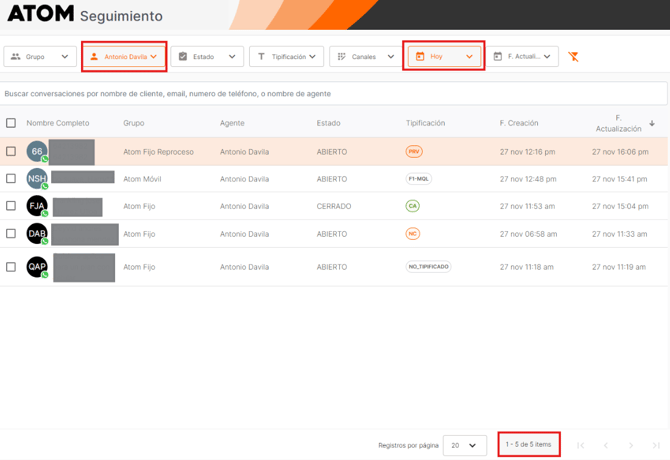The width and height of the screenshot is (670, 460).
Task: Click the clear filters funnel icon
Action: tap(573, 57)
